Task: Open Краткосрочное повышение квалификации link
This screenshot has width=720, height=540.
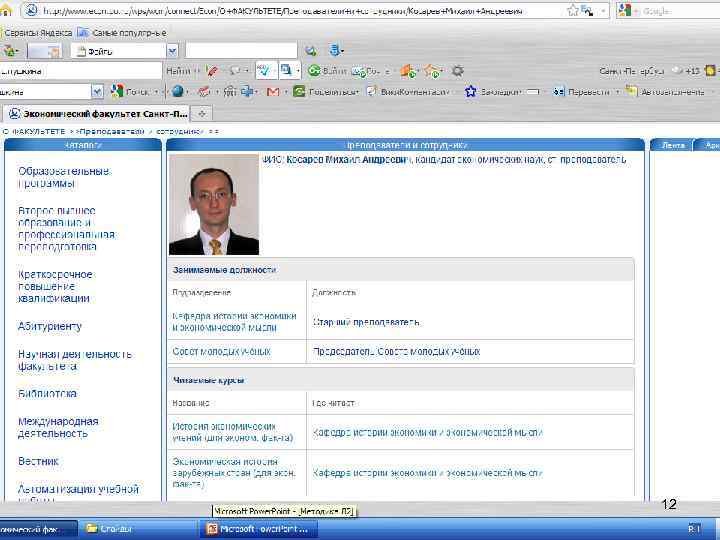Action: [55, 286]
